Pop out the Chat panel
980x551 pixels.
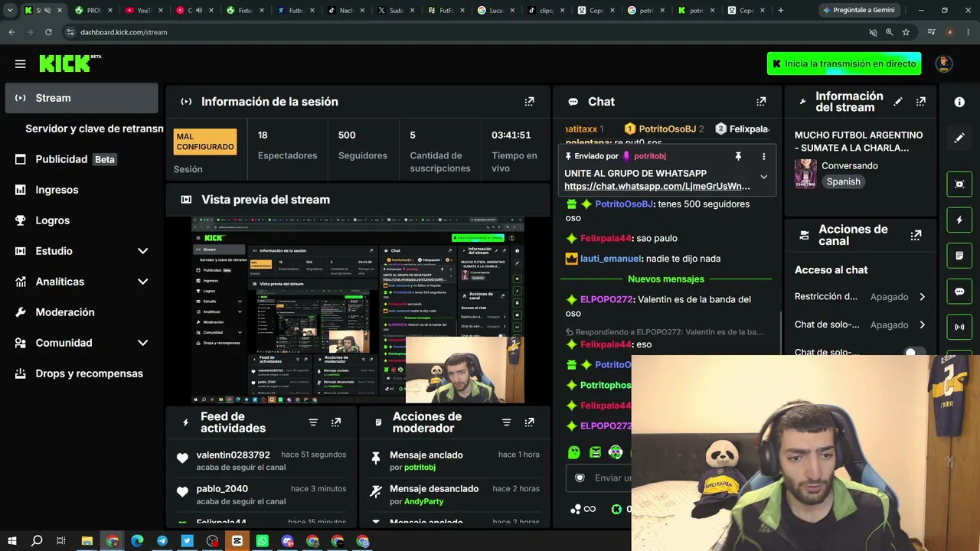[761, 102]
